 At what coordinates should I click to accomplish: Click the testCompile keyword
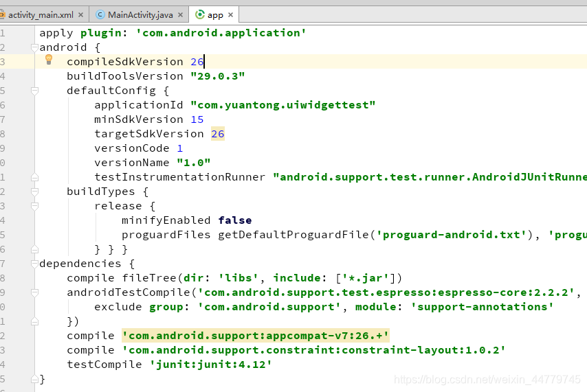click(x=104, y=365)
